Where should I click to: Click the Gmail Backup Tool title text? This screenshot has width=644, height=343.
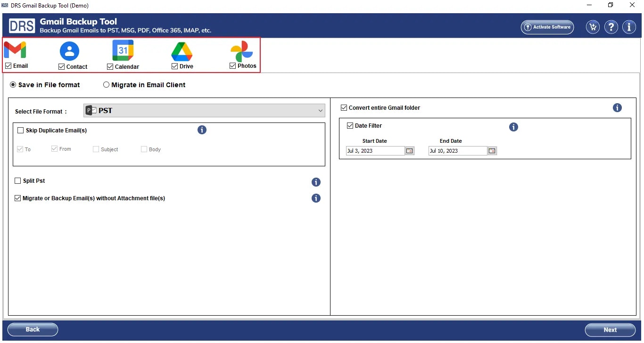point(78,22)
